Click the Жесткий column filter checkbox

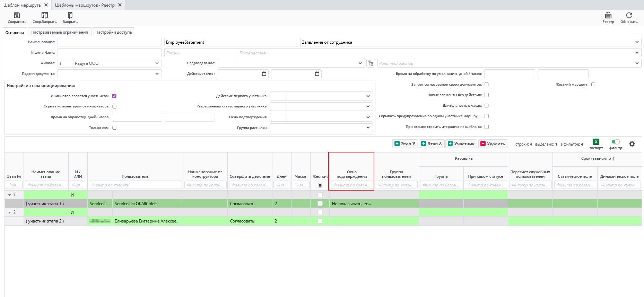[320, 185]
